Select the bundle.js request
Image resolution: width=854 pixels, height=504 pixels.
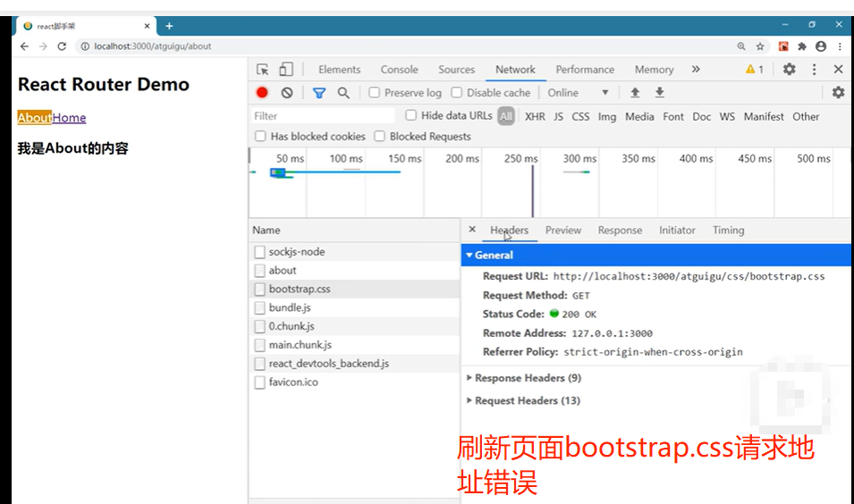pos(354,307)
